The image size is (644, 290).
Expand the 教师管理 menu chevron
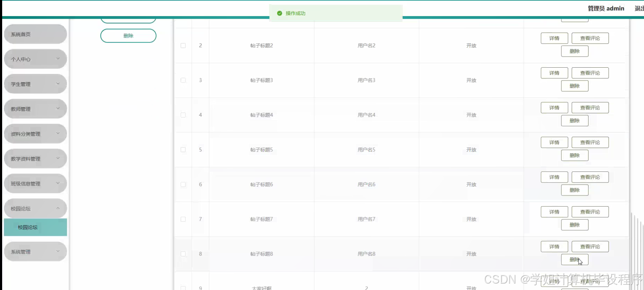[58, 108]
